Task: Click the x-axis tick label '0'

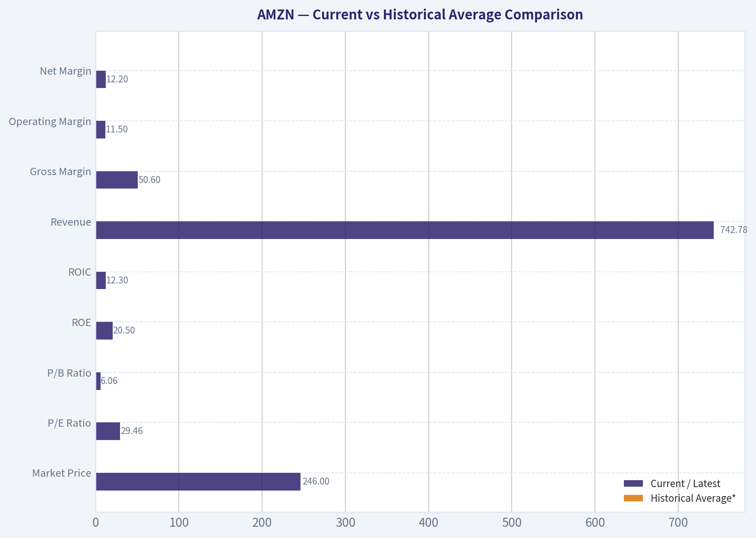Action: 96,523
